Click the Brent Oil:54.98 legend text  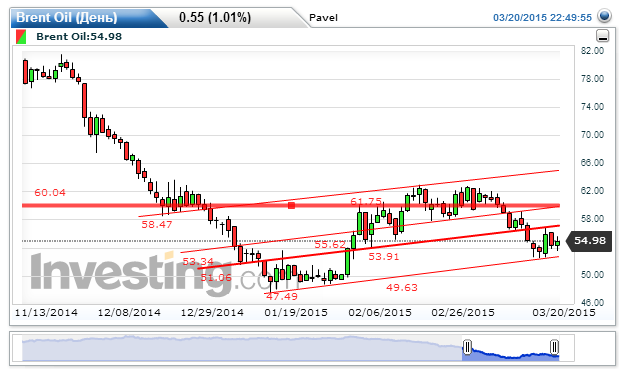[79, 36]
